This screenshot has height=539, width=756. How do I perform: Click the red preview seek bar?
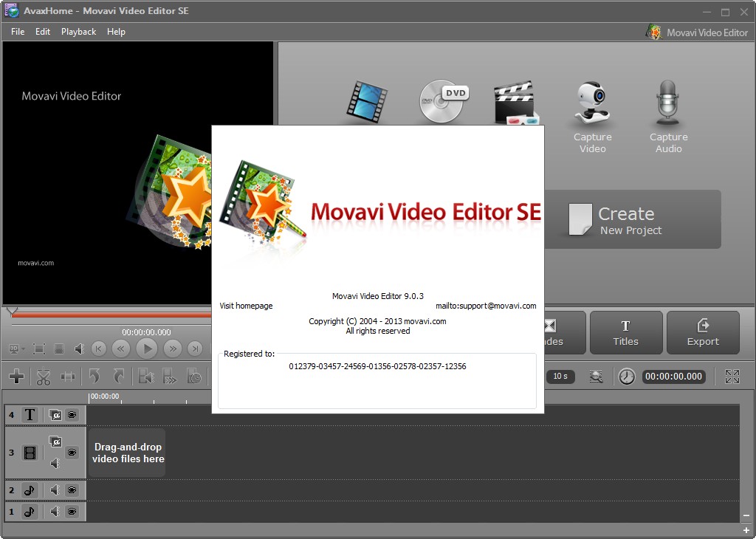pyautogui.click(x=111, y=315)
